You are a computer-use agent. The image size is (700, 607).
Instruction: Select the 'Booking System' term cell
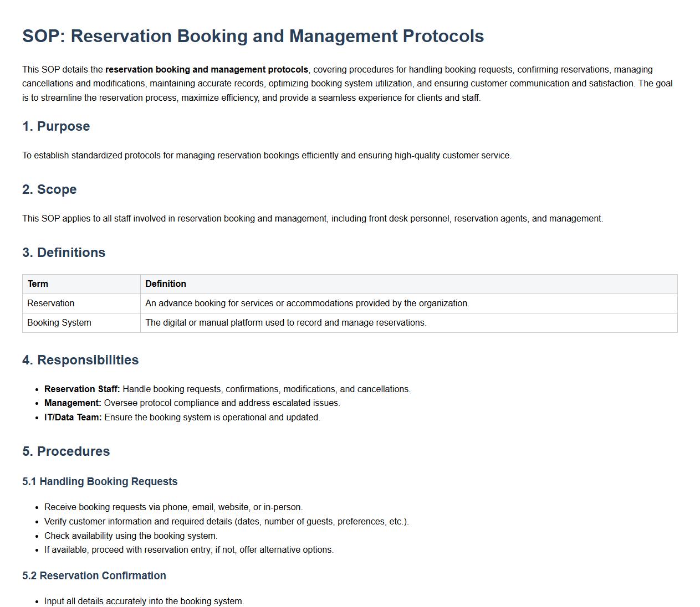point(59,323)
